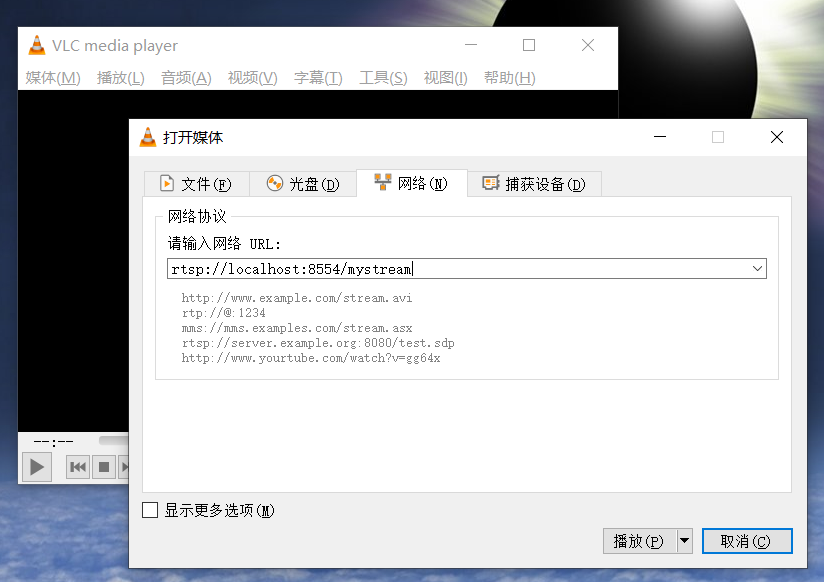
Task: Click the 请输入网络 URL: label
Action: [224, 244]
